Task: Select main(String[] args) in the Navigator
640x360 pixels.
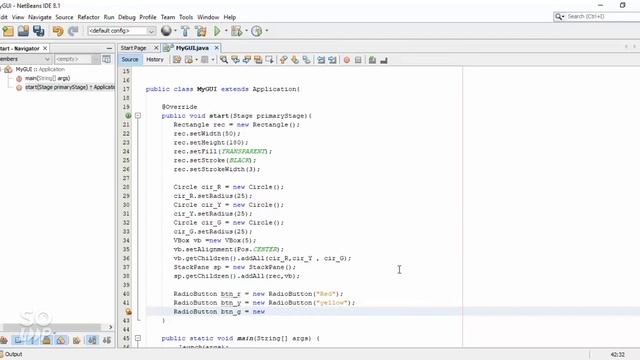Action: 47,78
